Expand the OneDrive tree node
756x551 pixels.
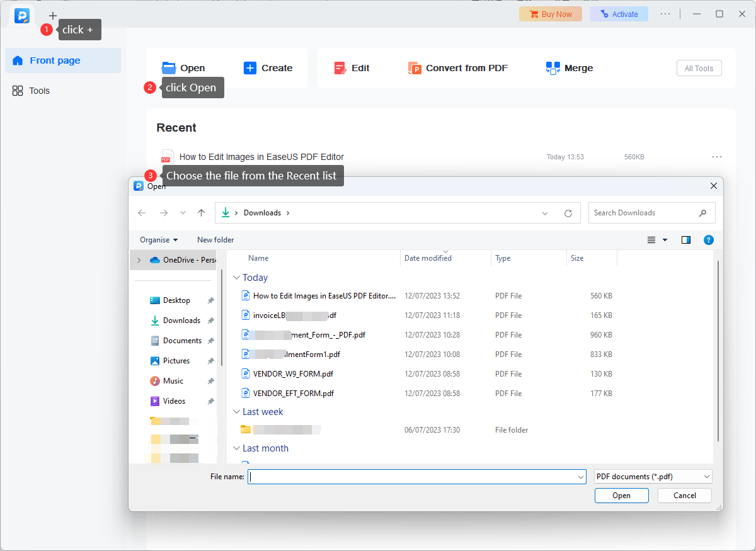click(x=139, y=260)
